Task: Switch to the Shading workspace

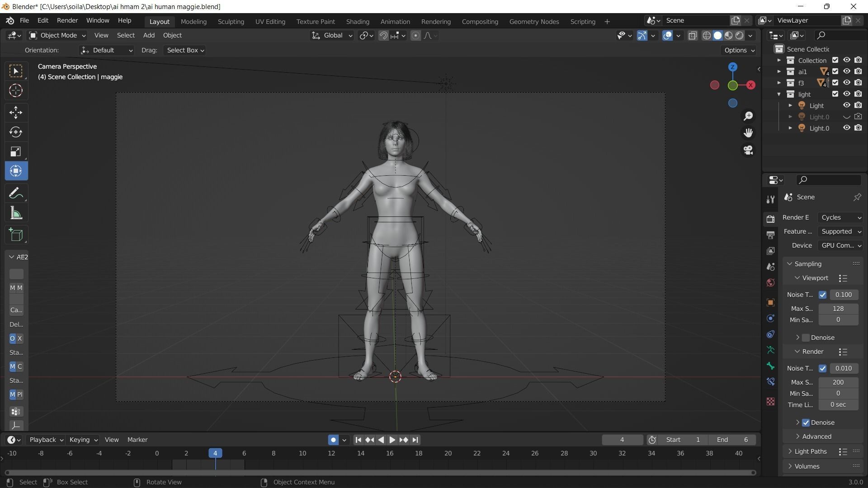Action: point(357,21)
